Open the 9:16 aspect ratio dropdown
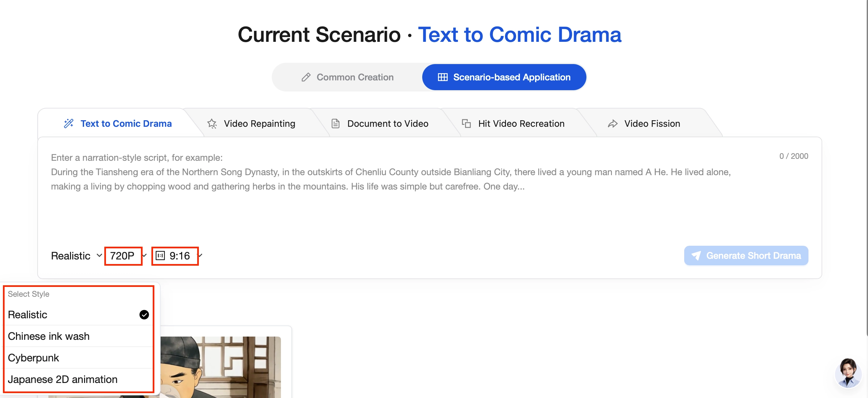The width and height of the screenshot is (868, 398). click(x=179, y=256)
